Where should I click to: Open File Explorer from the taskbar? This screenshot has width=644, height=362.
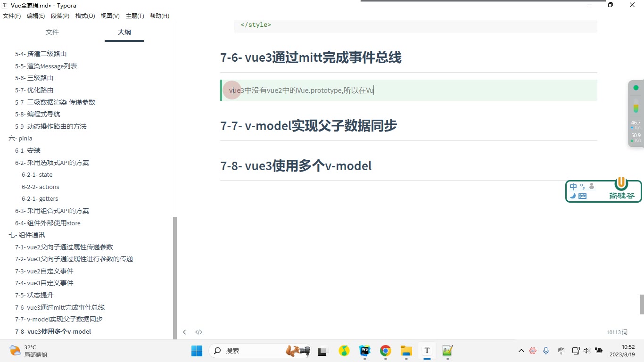click(406, 351)
